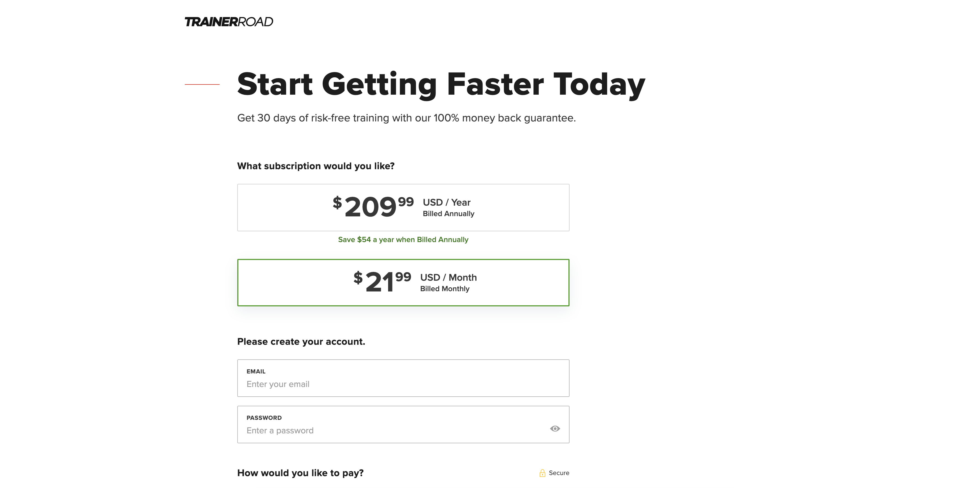Image resolution: width=980 pixels, height=488 pixels.
Task: Click the TrainerRoad logo
Action: pos(229,22)
